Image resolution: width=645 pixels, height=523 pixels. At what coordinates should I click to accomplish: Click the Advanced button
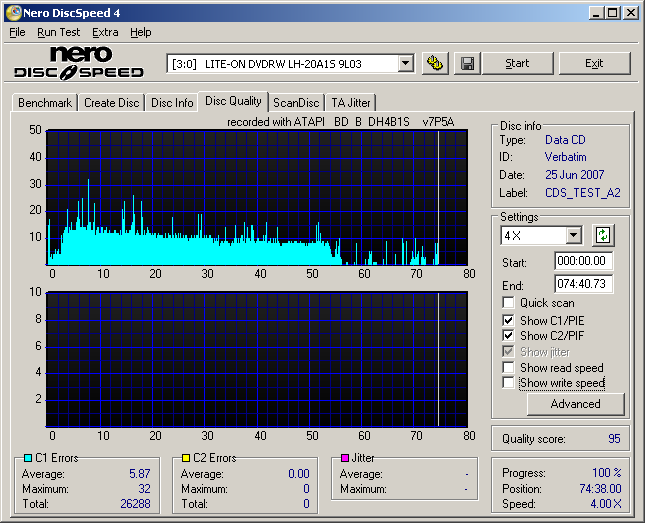[x=575, y=404]
